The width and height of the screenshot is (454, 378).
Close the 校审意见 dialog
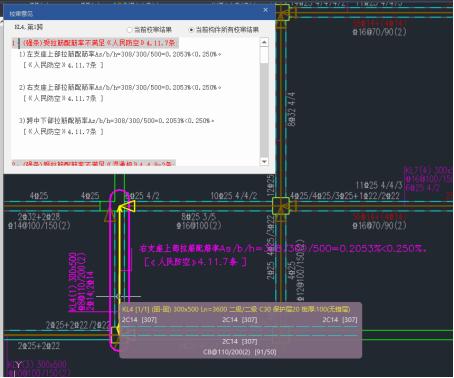(265, 10)
